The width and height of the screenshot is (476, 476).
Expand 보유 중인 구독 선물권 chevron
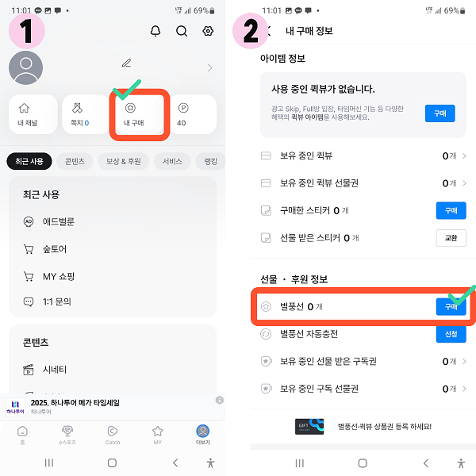[x=464, y=389]
